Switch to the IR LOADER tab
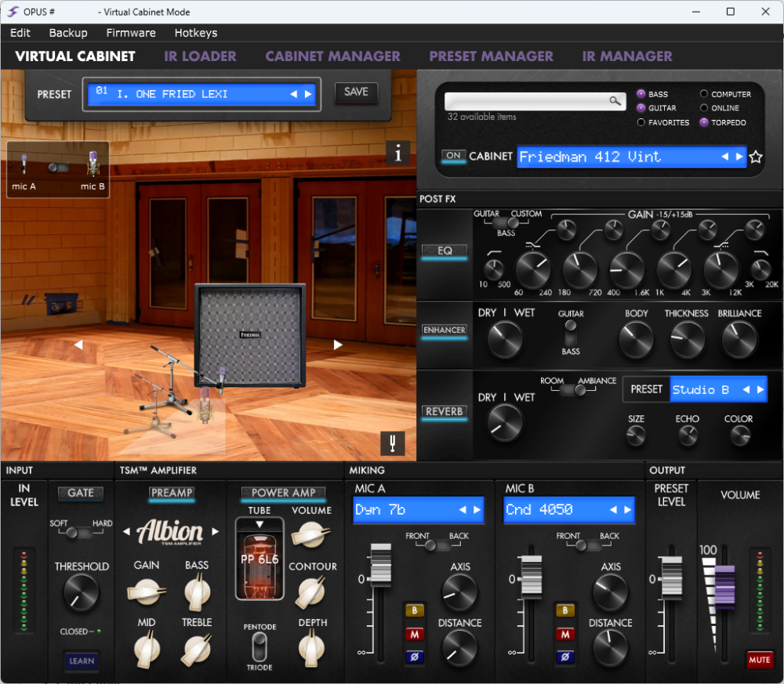This screenshot has height=684, width=784. (200, 56)
